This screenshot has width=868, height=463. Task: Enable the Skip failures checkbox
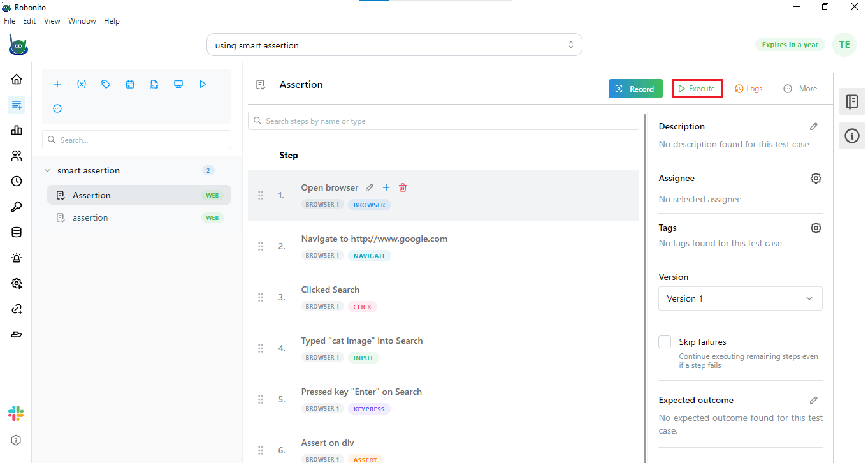(x=665, y=342)
